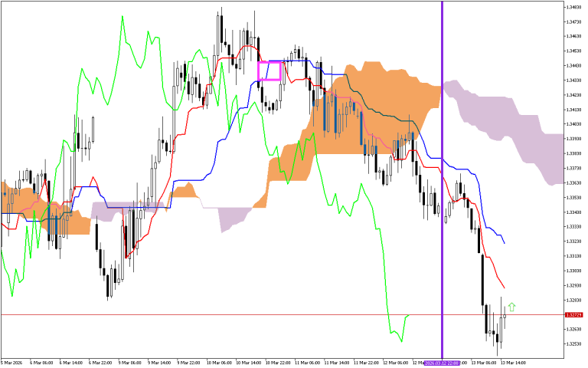Viewport: 588px width, 368px height.
Task: Click the 10 Mar 22:00 time axis label
Action: 278,363
